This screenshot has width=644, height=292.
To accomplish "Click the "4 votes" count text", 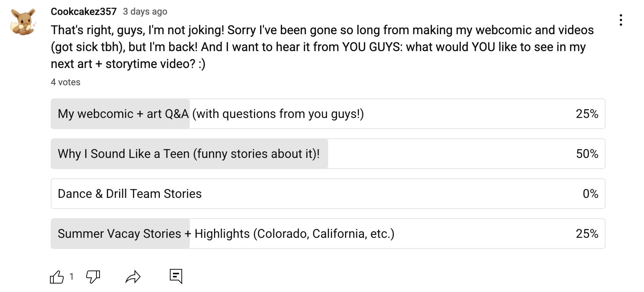I will (x=65, y=82).
